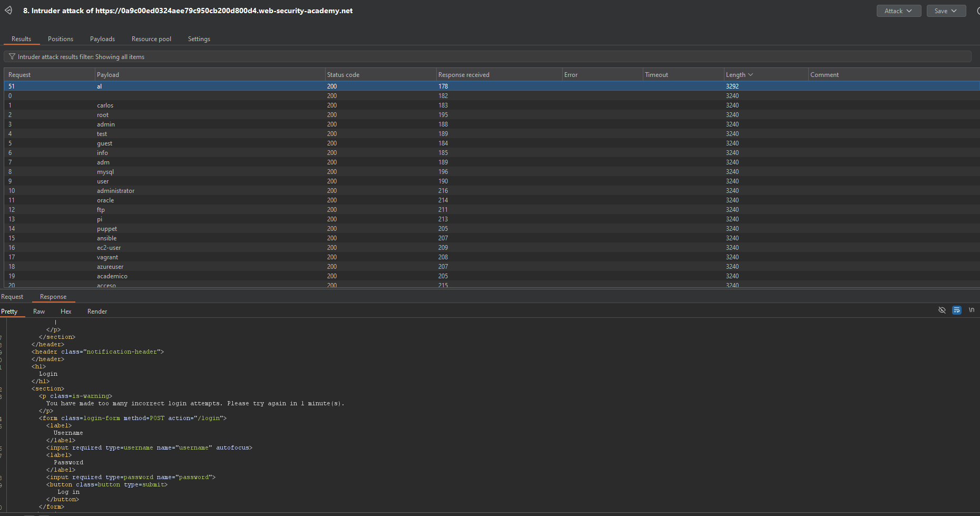
Task: Click the results filter funnel icon
Action: click(x=12, y=56)
